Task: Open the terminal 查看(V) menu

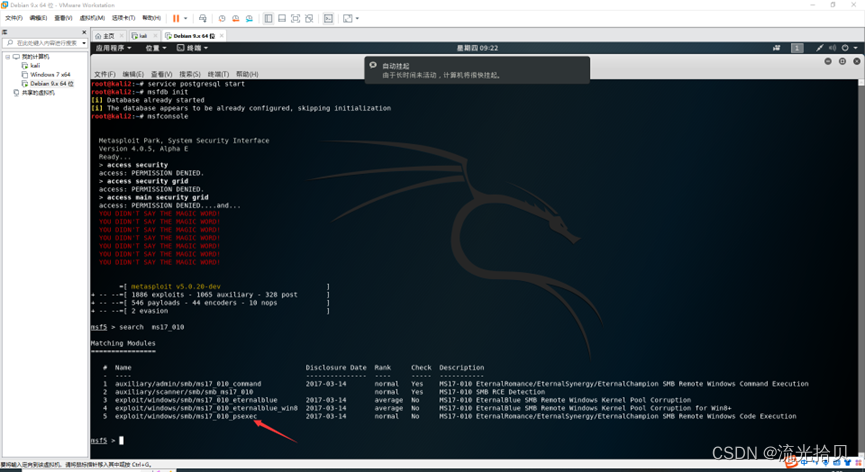Action: (162, 74)
